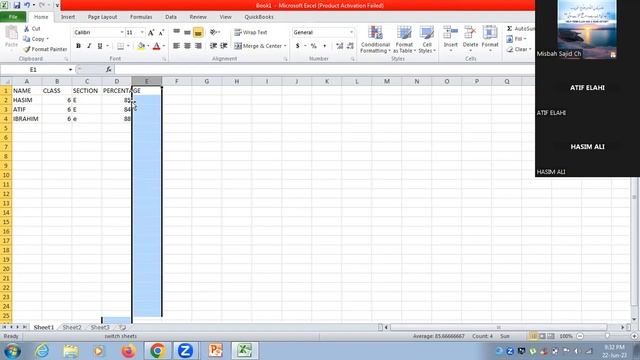This screenshot has width=640, height=360.
Task: Open the Name Box dropdown arrow
Action: pos(70,70)
